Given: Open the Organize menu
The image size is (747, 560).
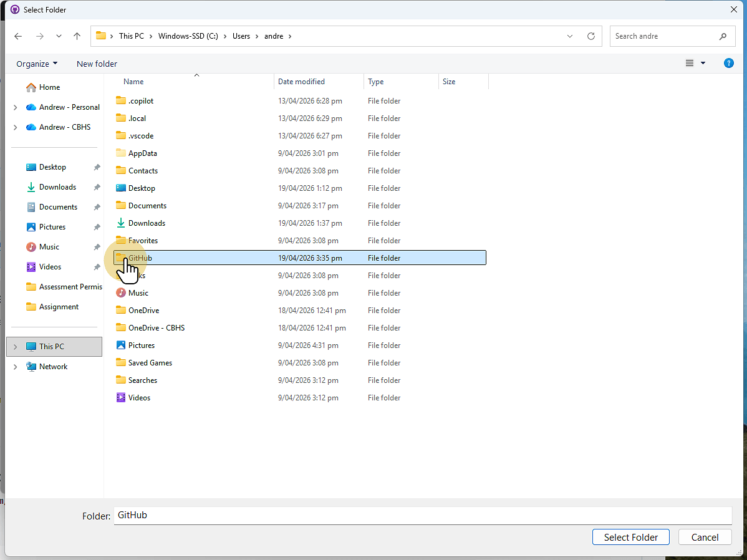Looking at the screenshot, I should (36, 63).
